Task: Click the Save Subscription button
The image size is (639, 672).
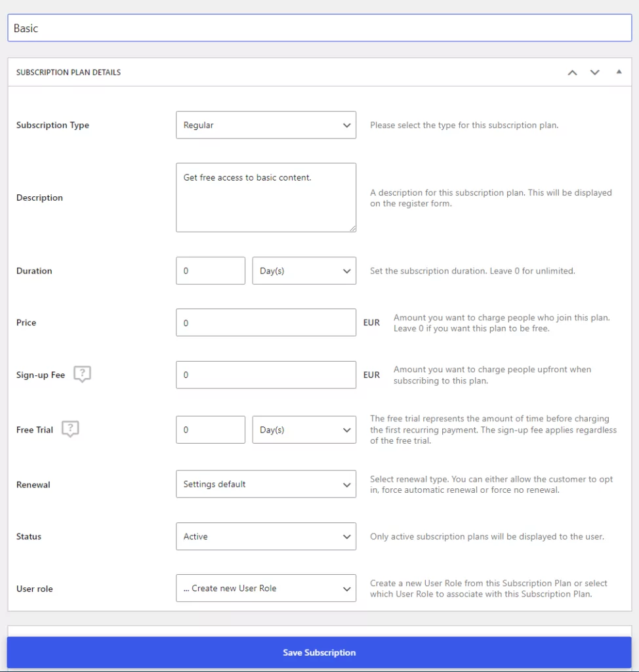Action: pyautogui.click(x=319, y=652)
